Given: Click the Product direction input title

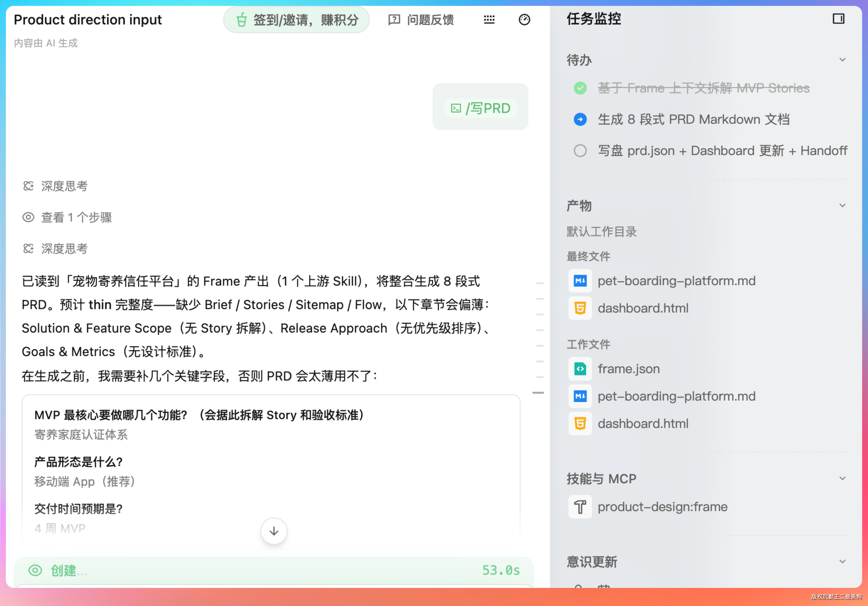Looking at the screenshot, I should click(88, 20).
